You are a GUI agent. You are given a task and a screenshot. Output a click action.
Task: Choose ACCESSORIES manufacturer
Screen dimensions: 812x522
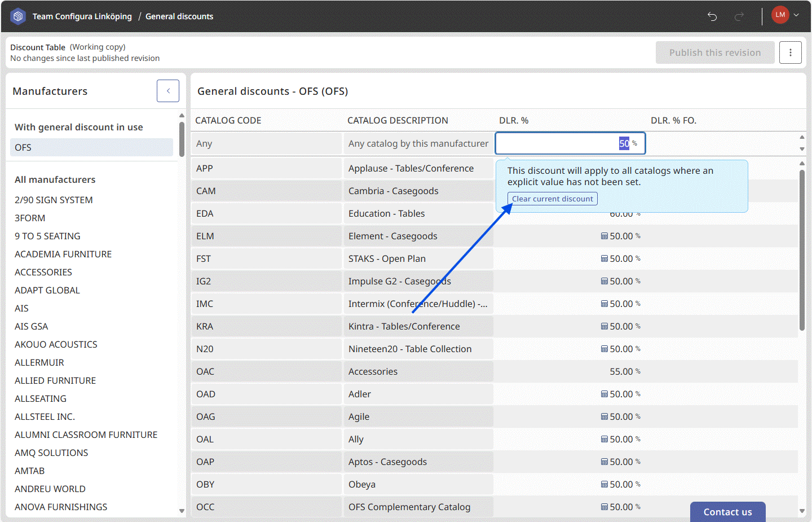point(43,272)
